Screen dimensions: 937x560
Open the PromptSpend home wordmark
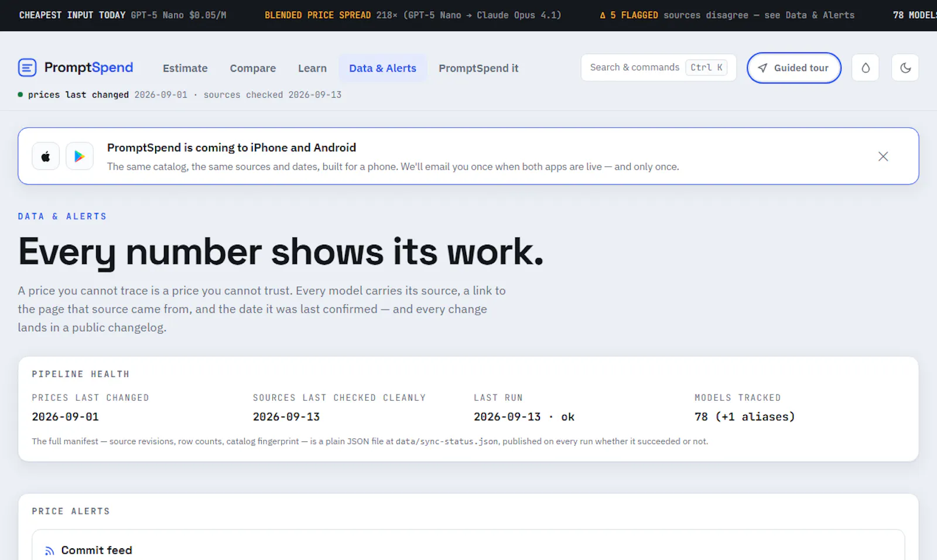88,68
